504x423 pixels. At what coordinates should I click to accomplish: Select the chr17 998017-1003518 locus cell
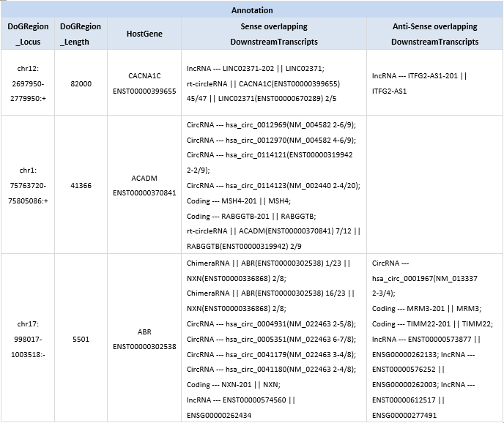[29, 338]
